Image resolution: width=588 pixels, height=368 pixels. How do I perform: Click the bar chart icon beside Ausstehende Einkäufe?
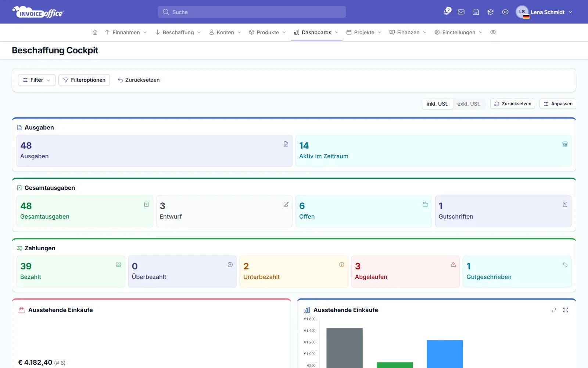[307, 310]
